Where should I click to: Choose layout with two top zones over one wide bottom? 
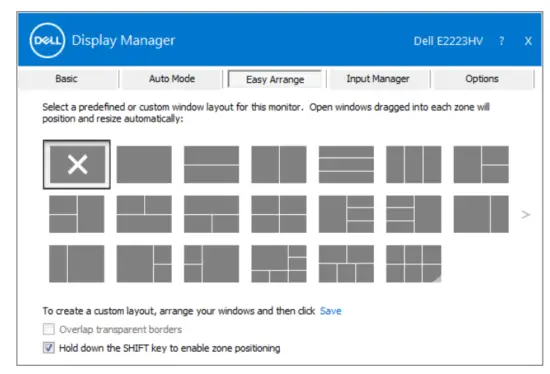[x=144, y=214]
